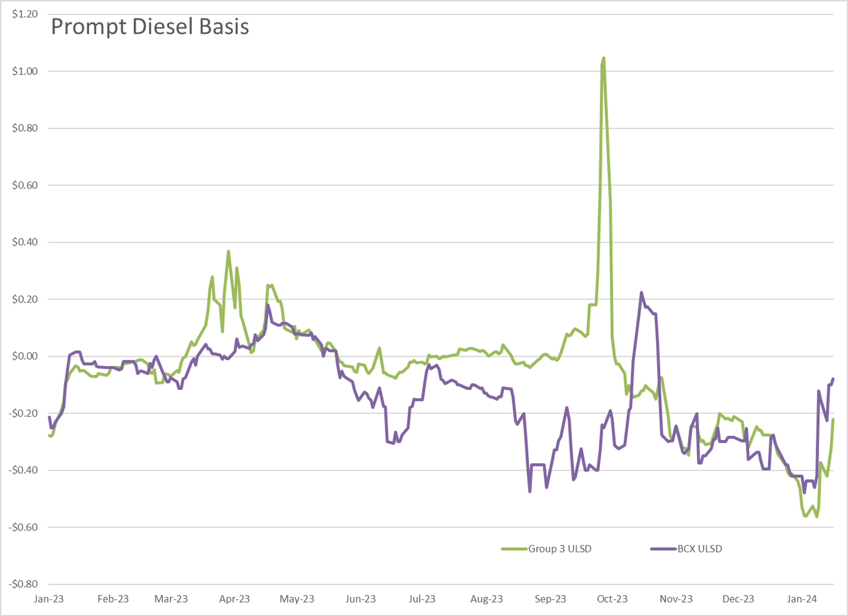Click the Oct-23 x-axis label
The height and width of the screenshot is (616, 848).
tap(612, 599)
